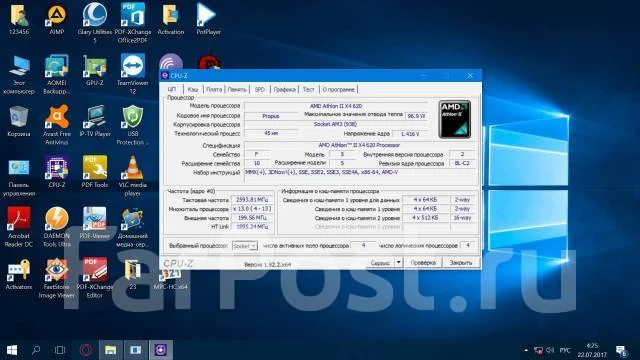Open GPU-Z desktop shortcut
Image resolution: width=640 pixels, height=360 pixels.
pyautogui.click(x=95, y=70)
